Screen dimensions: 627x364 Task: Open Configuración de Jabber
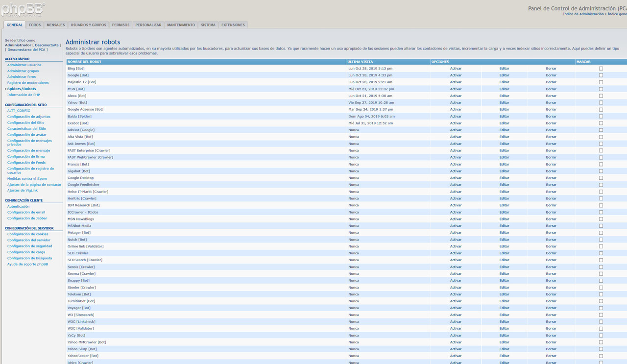tap(27, 218)
